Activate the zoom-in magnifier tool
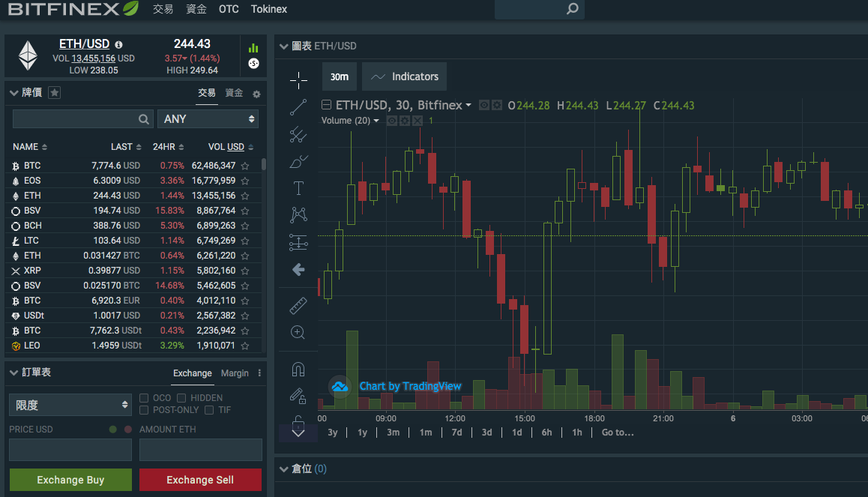The width and height of the screenshot is (868, 497). coord(298,332)
